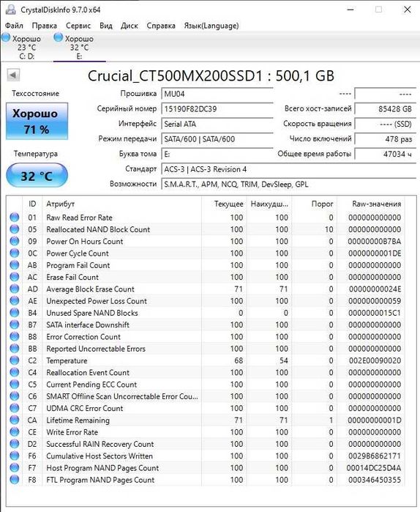
Task: Click status orb for Reallocated NAND Block Count
Action: pyautogui.click(x=15, y=229)
